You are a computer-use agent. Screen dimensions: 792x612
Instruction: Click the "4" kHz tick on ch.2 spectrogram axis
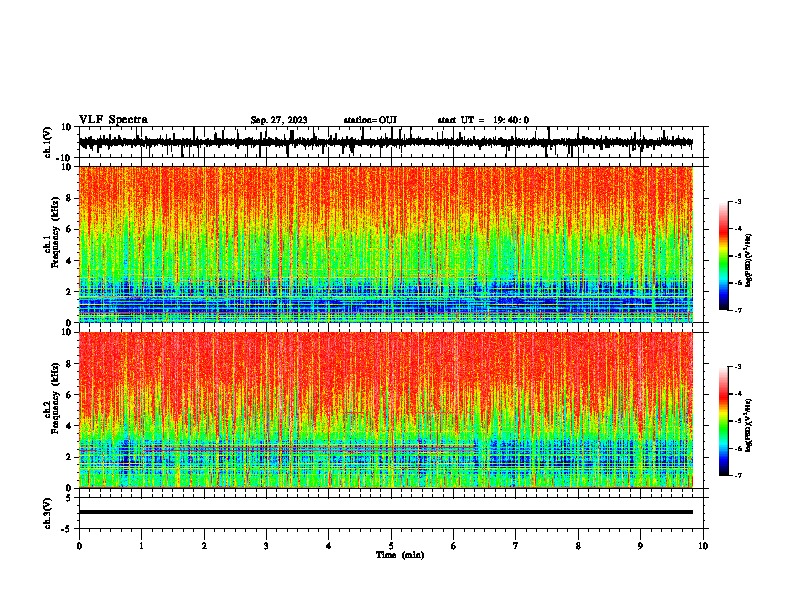coord(69,426)
